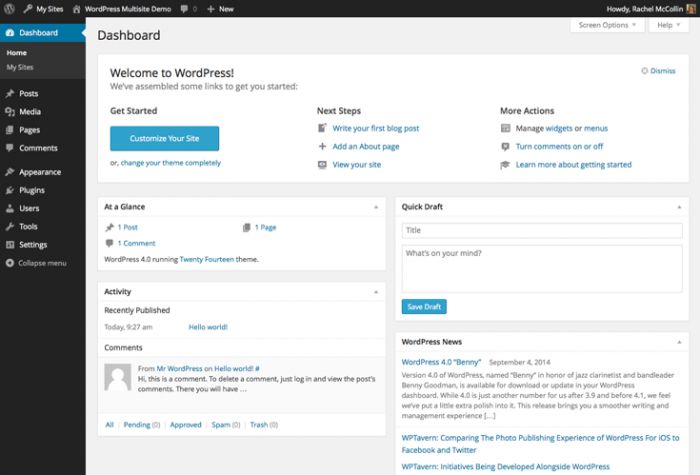Expand the Help dropdown tab

(668, 25)
